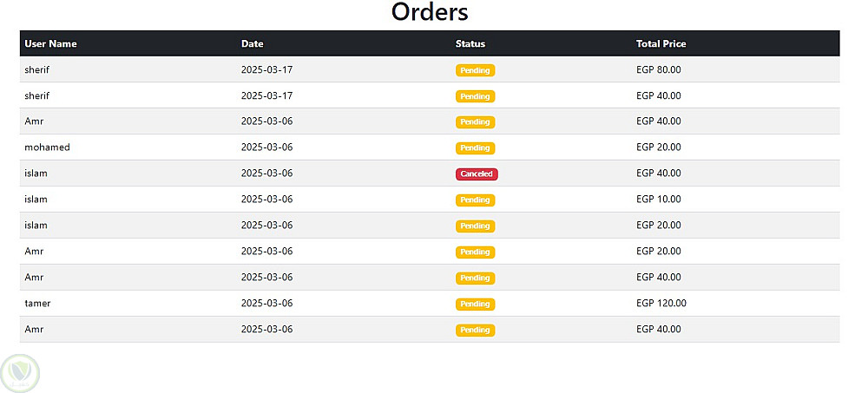This screenshot has height=393, width=868.
Task: Click the Pending badge in tamer's row
Action: click(475, 304)
